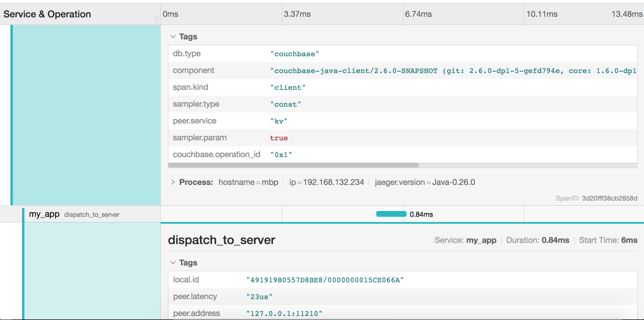
Task: Click the hostname=mbp process field
Action: point(248,182)
